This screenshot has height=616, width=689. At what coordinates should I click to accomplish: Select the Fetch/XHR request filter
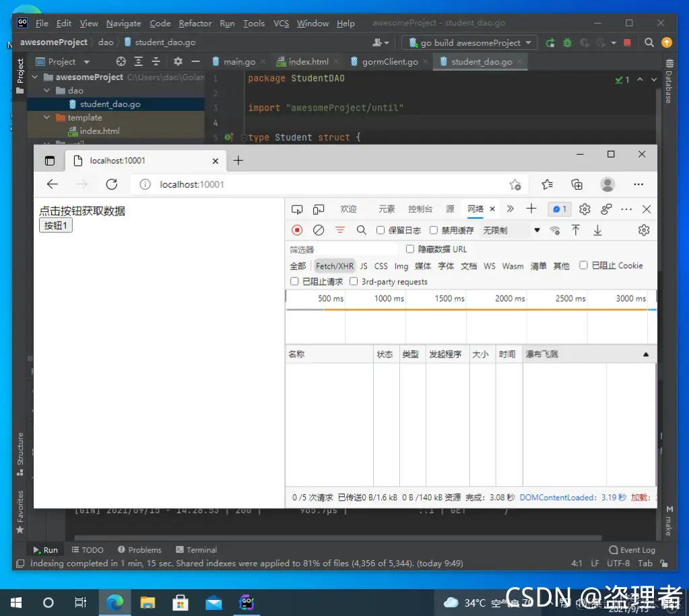pyautogui.click(x=334, y=265)
